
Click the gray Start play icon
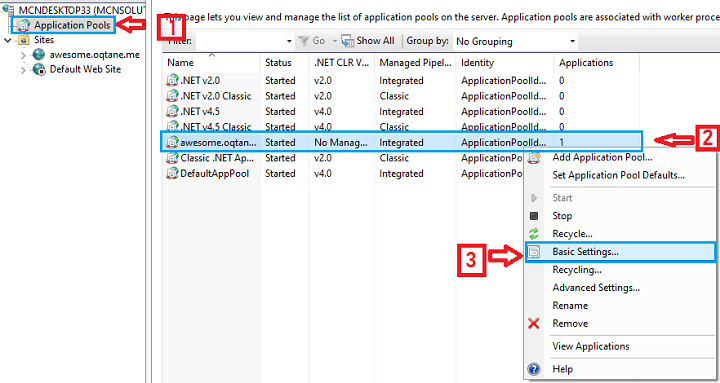pyautogui.click(x=534, y=198)
